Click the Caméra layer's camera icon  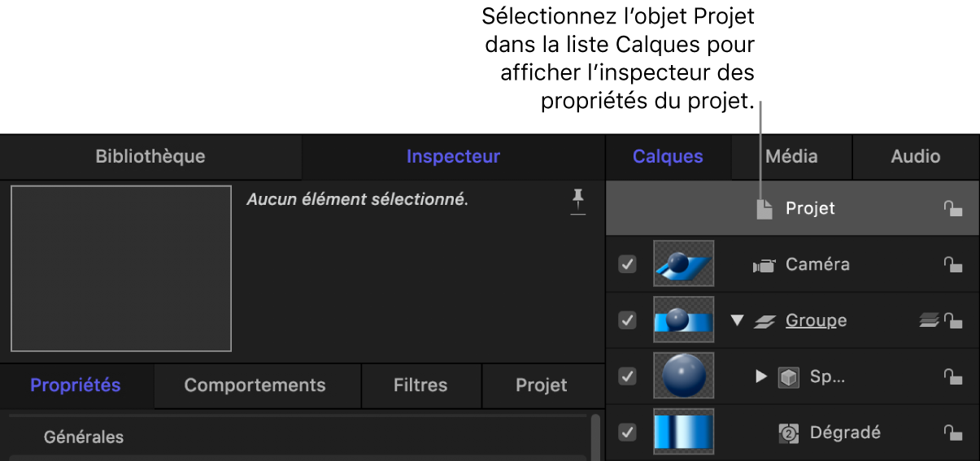point(764,265)
